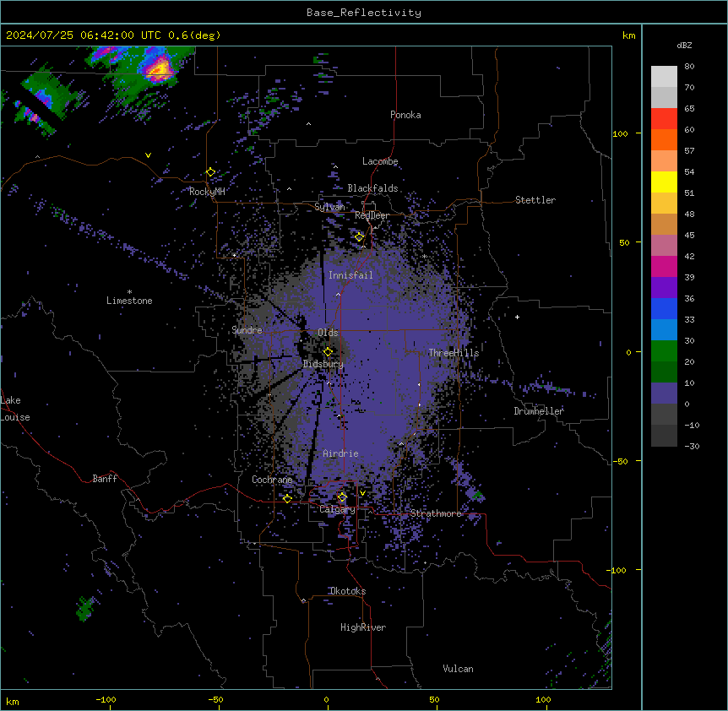Click the yellow diamond marker near RockyMH

pos(211,172)
